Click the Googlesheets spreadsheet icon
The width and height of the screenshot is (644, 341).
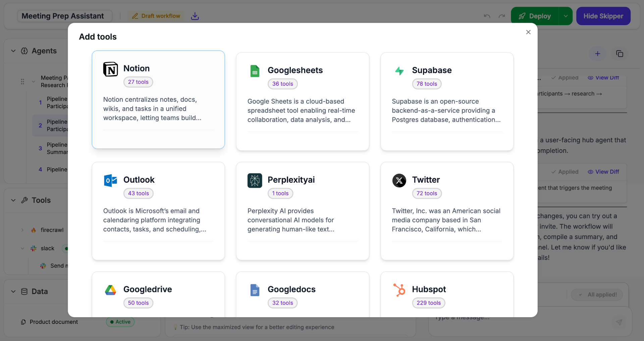[255, 71]
